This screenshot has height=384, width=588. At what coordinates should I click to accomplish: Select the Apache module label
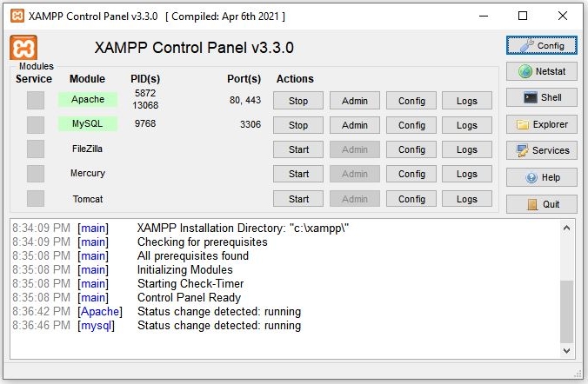tap(87, 99)
